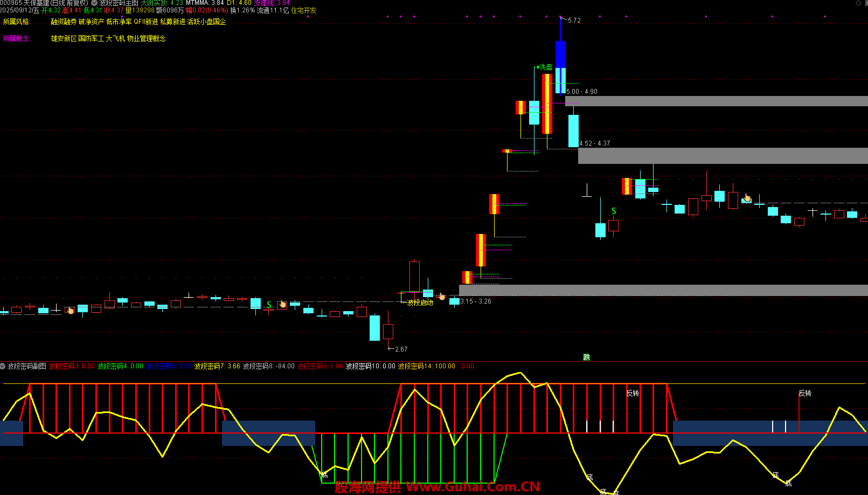This screenshot has width=868, height=495.
Task: Click the yellow 波段启动 signal label
Action: [x=420, y=303]
